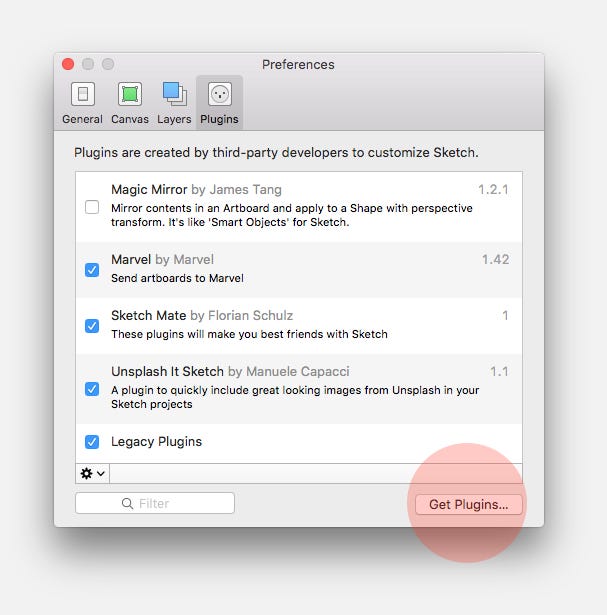
Task: Open the Canvas preferences icon
Action: 130,94
